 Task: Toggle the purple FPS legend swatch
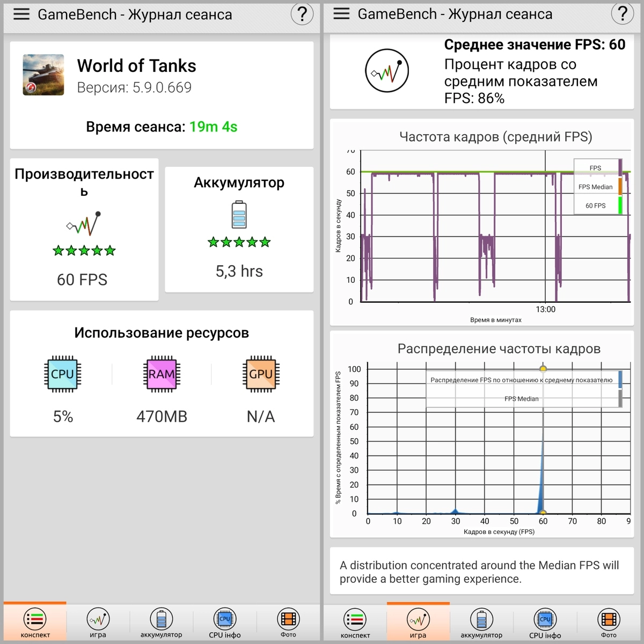[x=620, y=168]
